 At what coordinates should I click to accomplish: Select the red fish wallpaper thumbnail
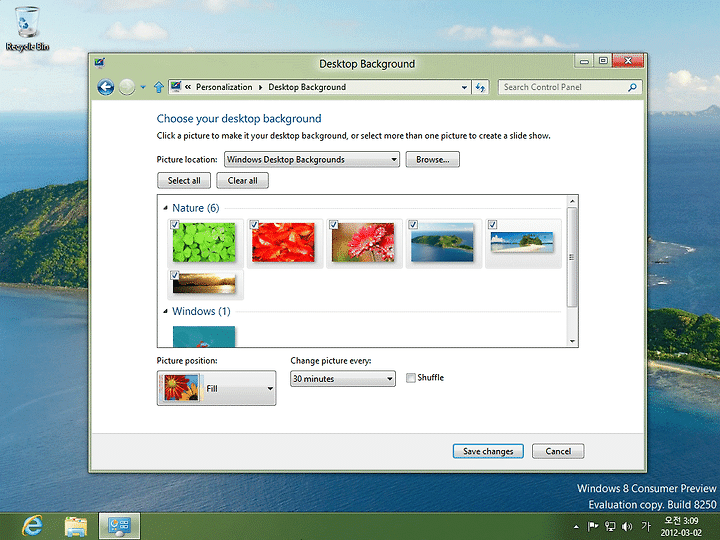click(x=283, y=242)
